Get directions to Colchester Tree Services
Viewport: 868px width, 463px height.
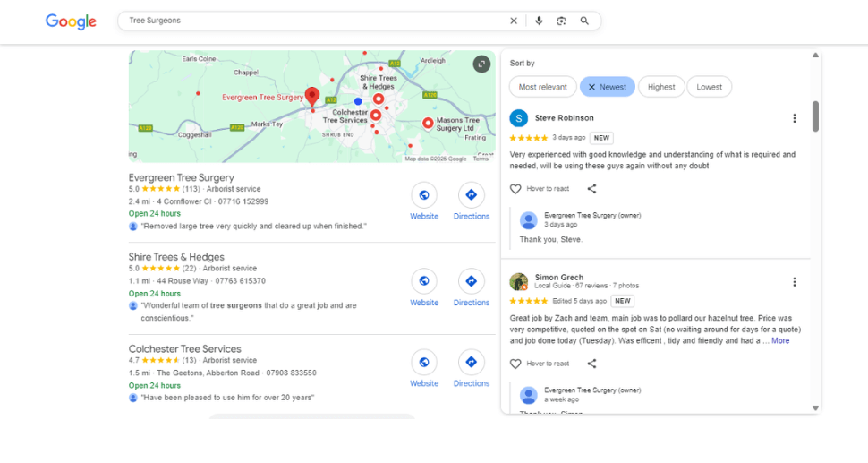pyautogui.click(x=471, y=362)
